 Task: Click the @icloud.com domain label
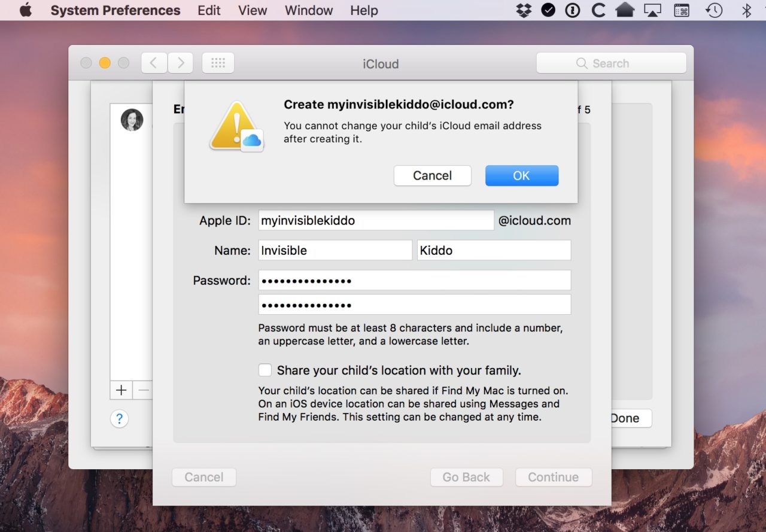(534, 220)
